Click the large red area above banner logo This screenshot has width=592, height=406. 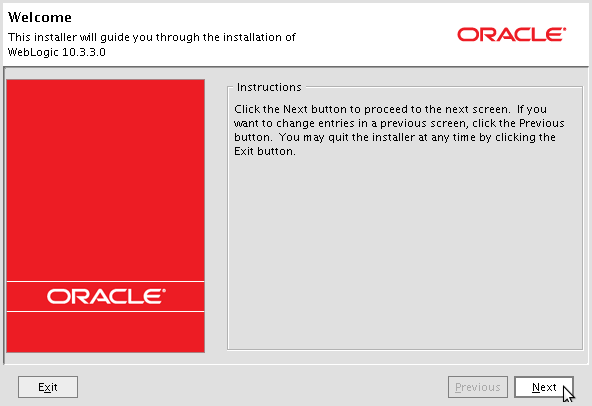[x=106, y=180]
